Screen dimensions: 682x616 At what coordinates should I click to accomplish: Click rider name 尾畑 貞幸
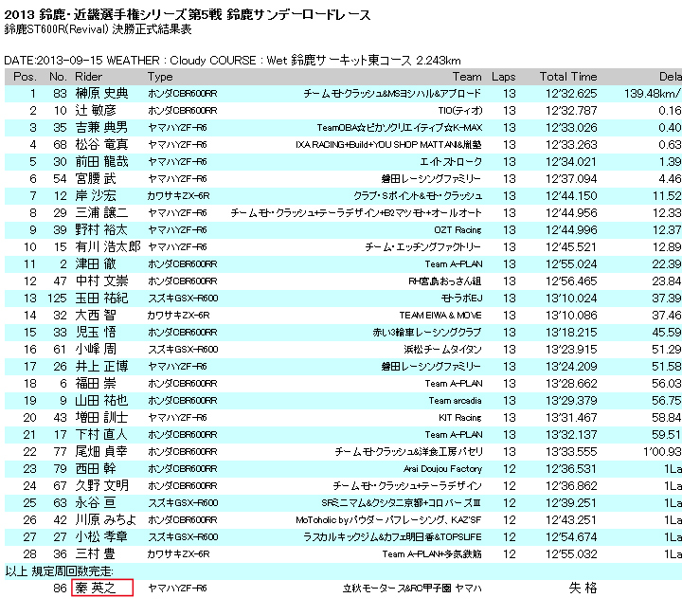[x=101, y=451]
